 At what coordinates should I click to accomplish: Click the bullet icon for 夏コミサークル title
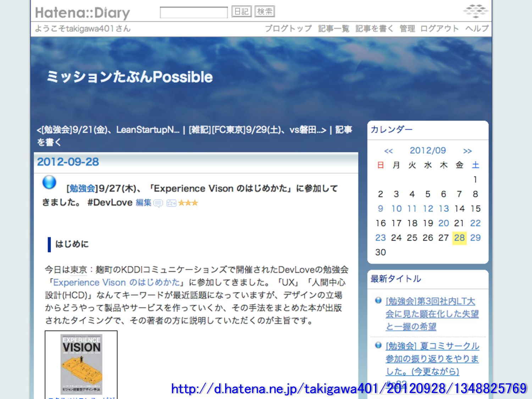click(378, 345)
